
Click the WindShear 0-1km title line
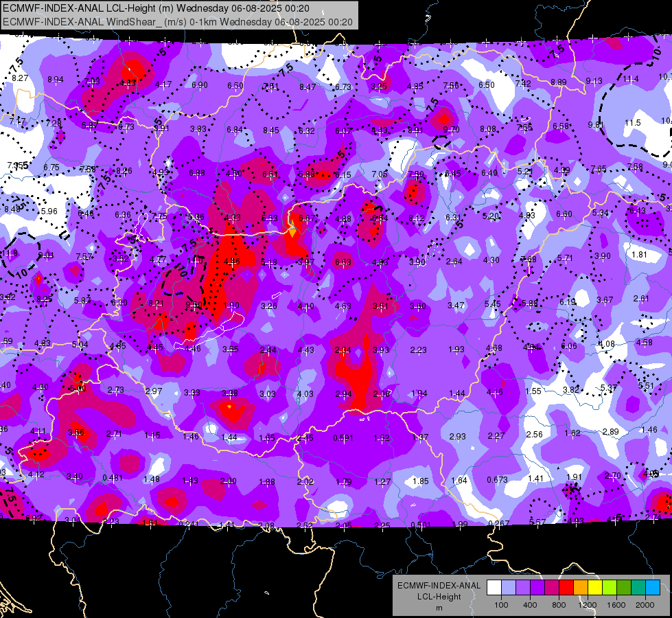177,22
